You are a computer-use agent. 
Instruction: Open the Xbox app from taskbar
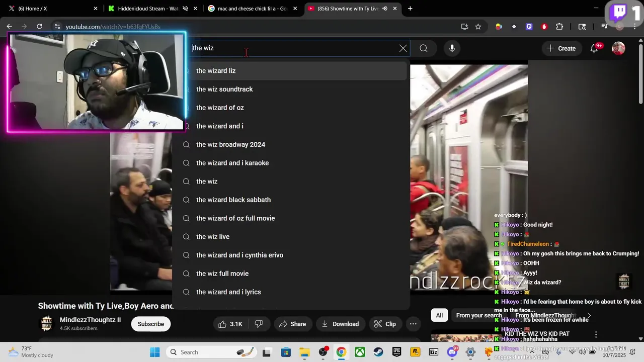click(x=360, y=352)
